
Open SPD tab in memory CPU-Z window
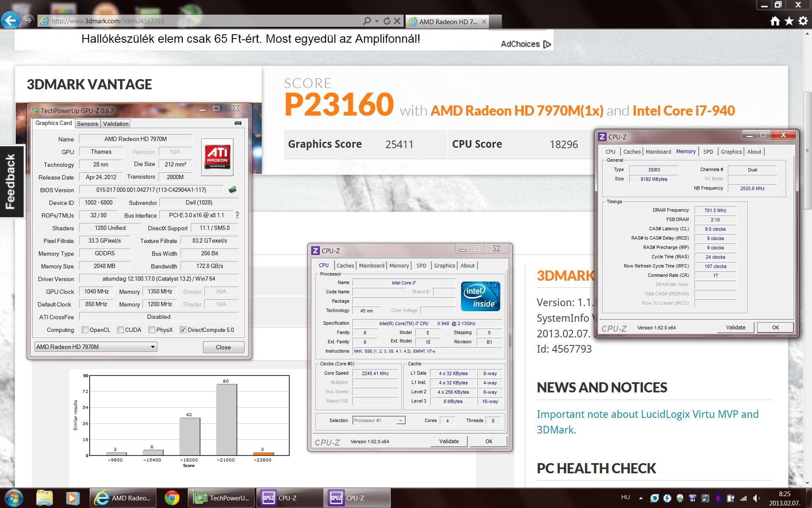(x=708, y=152)
